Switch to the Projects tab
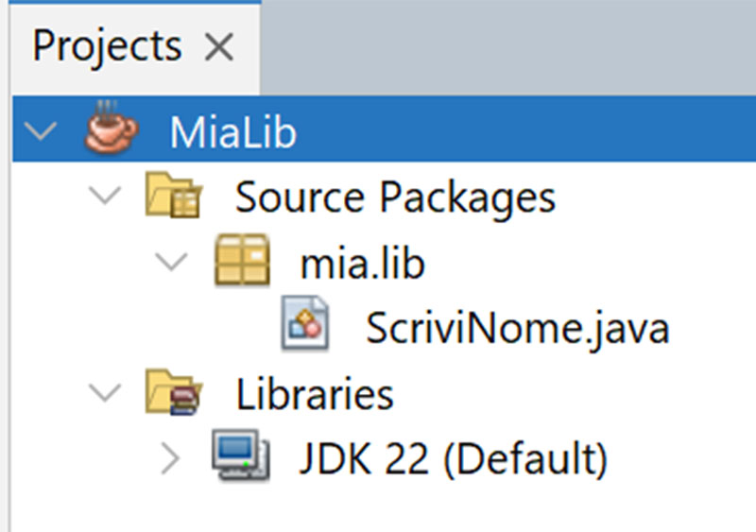Viewport: 756px width, 532px height. 107,46
